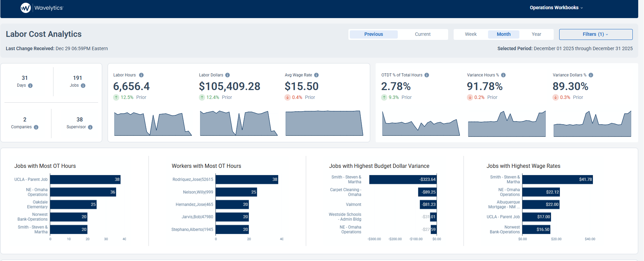The width and height of the screenshot is (644, 261).
Task: Open Operations Workbooks dropdown menu
Action: (x=556, y=8)
